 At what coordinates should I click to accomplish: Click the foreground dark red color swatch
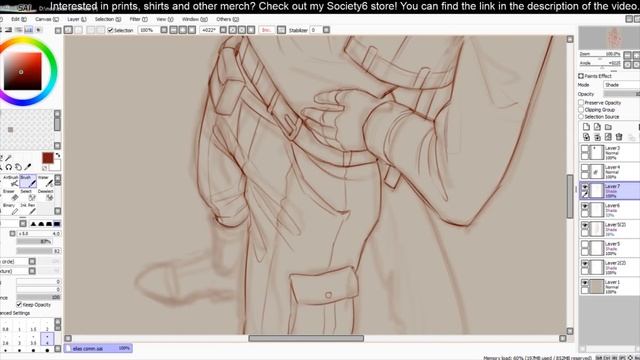(x=48, y=158)
